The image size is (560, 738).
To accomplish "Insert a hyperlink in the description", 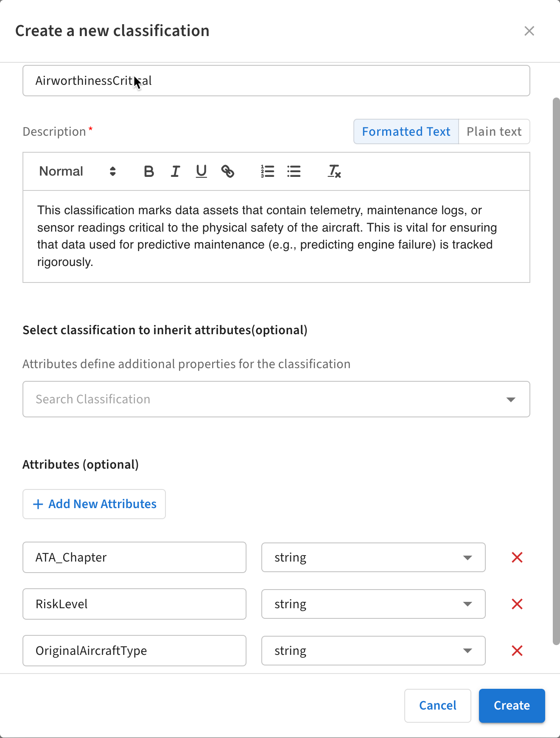I will pyautogui.click(x=228, y=171).
